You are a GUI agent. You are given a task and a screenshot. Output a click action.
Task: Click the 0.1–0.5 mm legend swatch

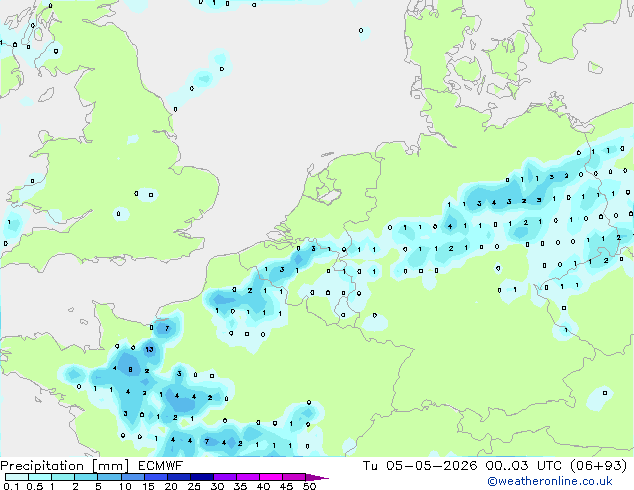tap(17, 477)
